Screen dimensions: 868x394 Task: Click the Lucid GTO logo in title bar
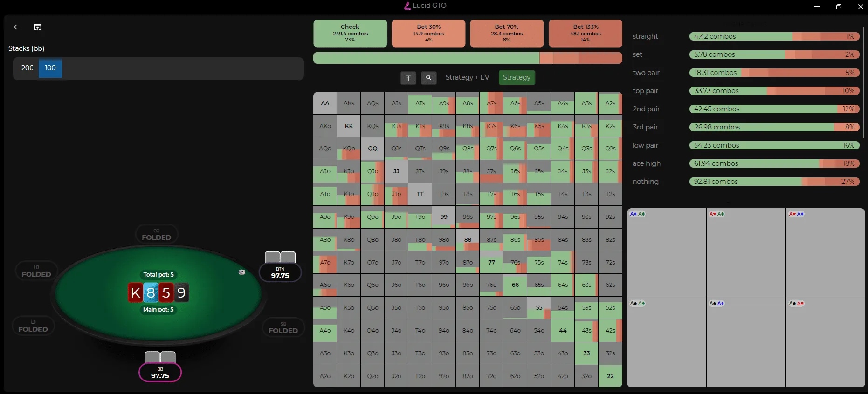pos(407,6)
